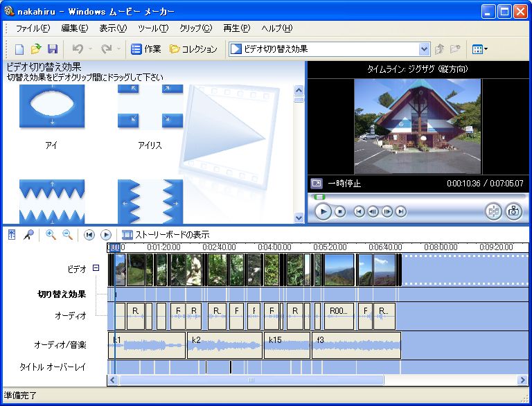
Task: Take a picture with the camera icon
Action: point(513,212)
